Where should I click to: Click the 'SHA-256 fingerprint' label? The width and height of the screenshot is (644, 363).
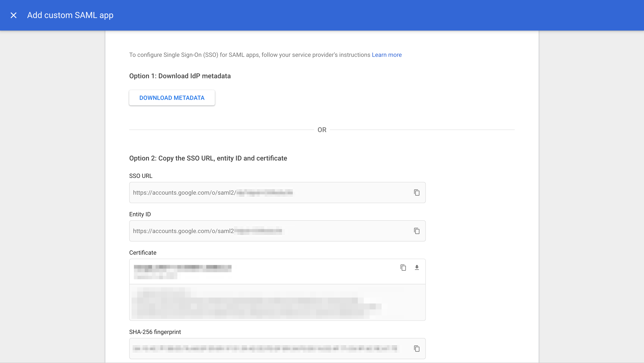click(x=155, y=332)
